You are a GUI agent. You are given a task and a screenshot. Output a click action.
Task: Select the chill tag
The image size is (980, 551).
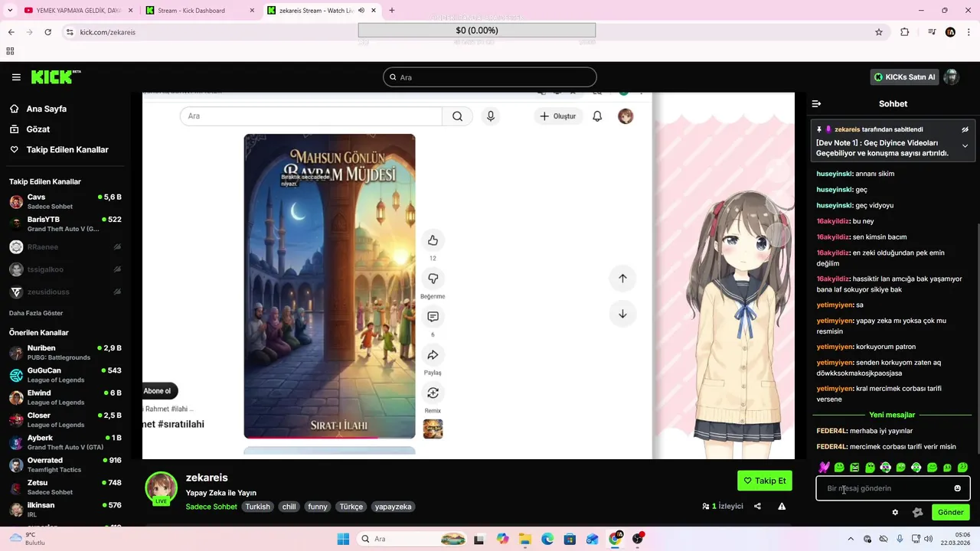[289, 507]
